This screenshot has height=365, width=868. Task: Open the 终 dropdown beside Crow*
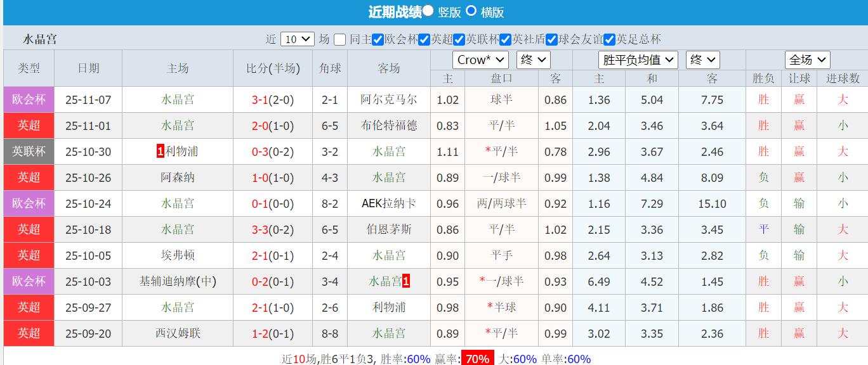tap(534, 59)
